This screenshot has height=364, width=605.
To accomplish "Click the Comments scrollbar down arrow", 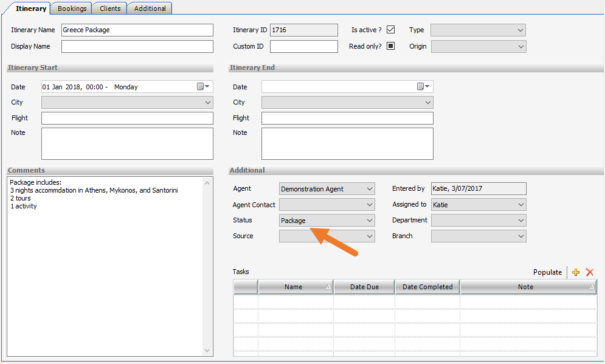I will 207,350.
